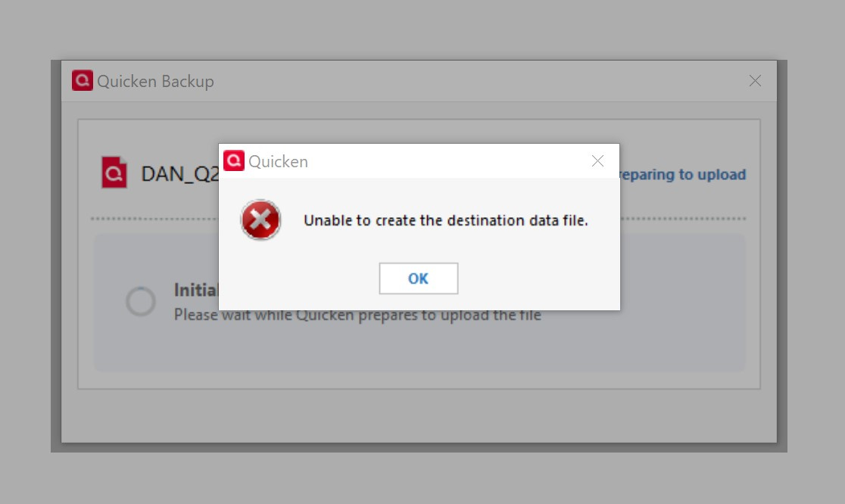Select the DAN_Q2 file icon
845x504 pixels.
pos(114,173)
